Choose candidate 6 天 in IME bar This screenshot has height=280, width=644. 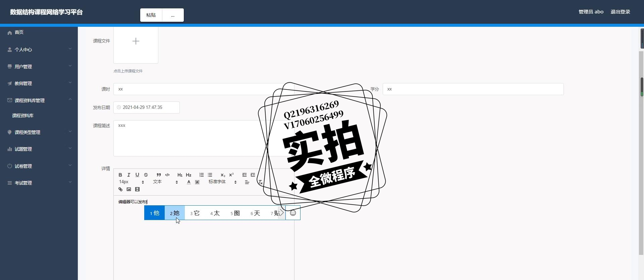(255, 213)
